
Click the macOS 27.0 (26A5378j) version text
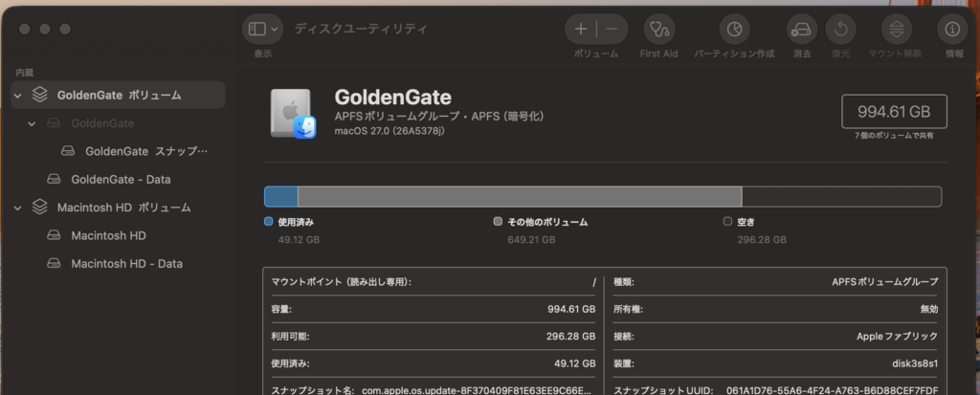390,131
